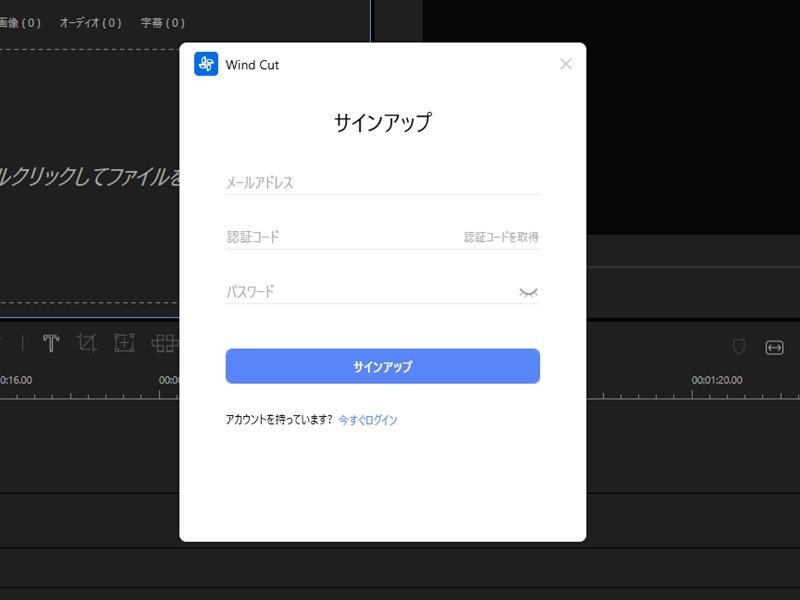The height and width of the screenshot is (600, 800).
Task: Toggle password visibility eye icon
Action: coord(529,292)
